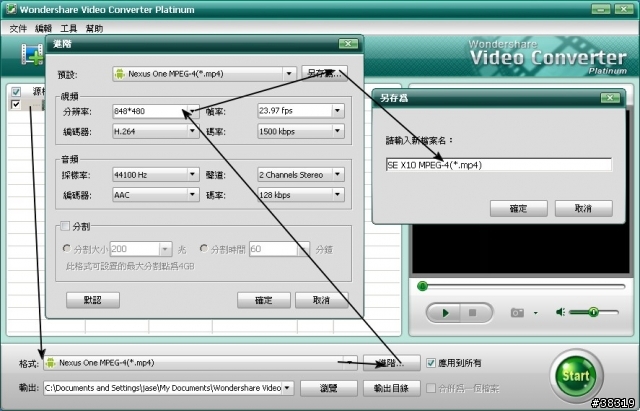Viewport: 640px width, 411px height.
Task: Expand the 44100 Hz sample rate dropdown
Action: [x=192, y=175]
